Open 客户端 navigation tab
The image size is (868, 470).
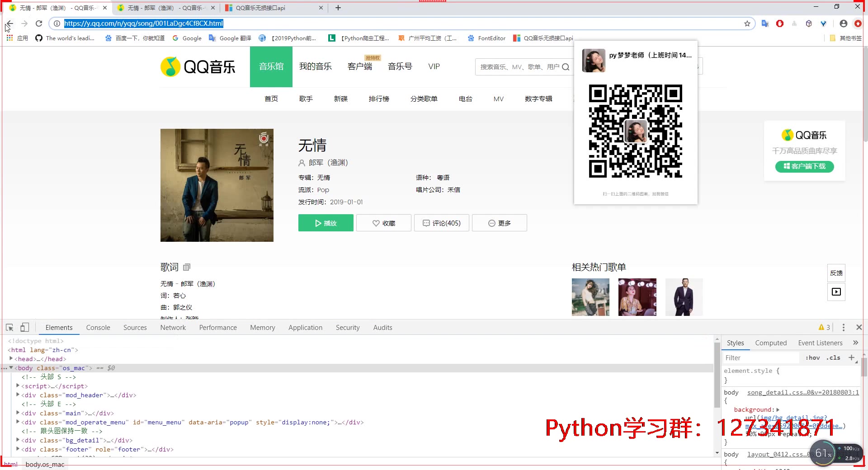tap(360, 66)
